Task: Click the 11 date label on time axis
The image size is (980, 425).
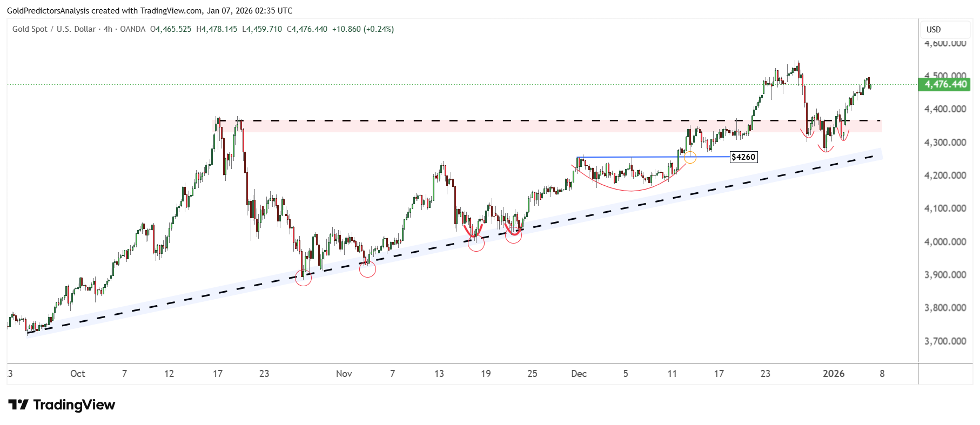Action: [x=672, y=374]
